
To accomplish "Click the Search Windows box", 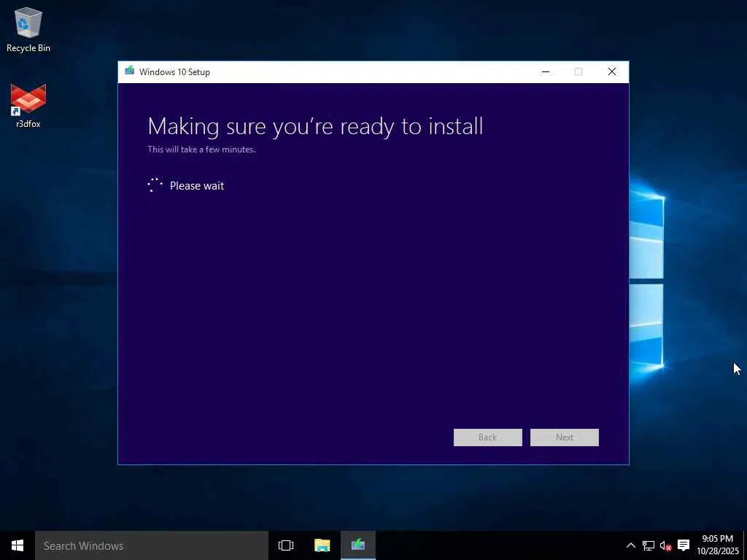I will [x=152, y=545].
